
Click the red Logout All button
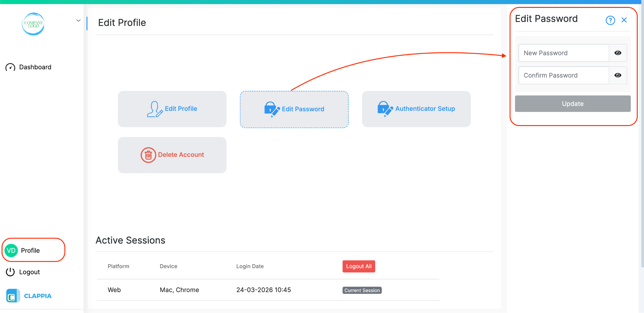pyautogui.click(x=359, y=266)
